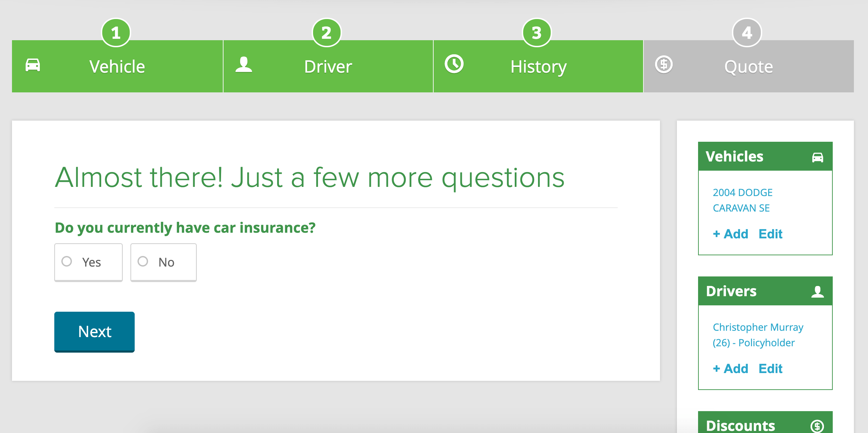
Task: Click the dollar icon in Quote step
Action: pos(664,65)
